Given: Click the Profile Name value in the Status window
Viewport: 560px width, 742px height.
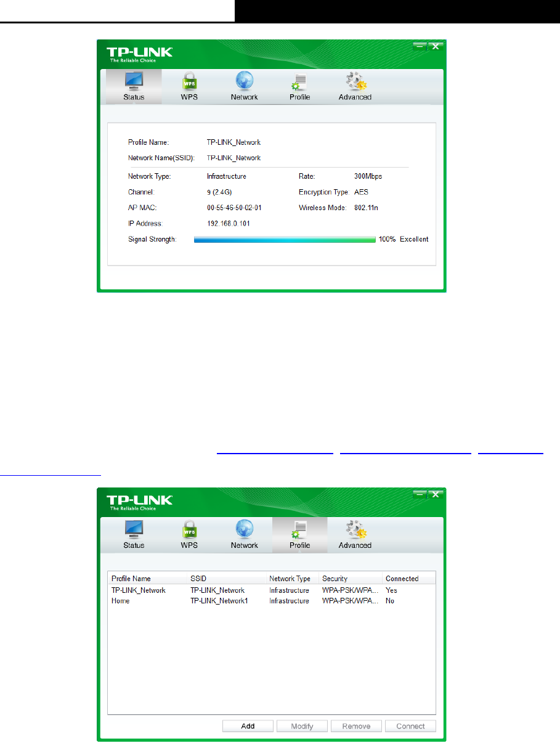Looking at the screenshot, I should [x=233, y=142].
